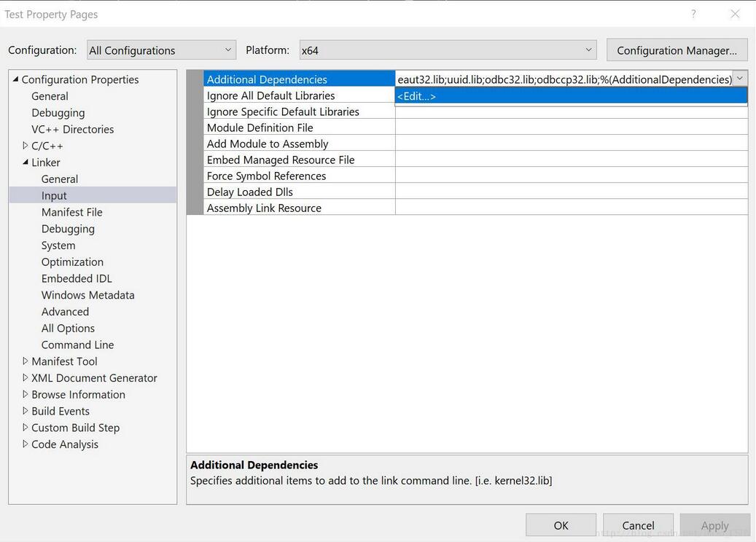Image resolution: width=756 pixels, height=542 pixels.
Task: Select the Optimization item
Action: [x=72, y=262]
